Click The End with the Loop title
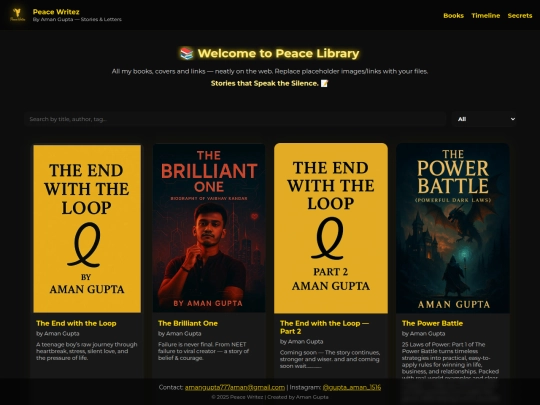The width and height of the screenshot is (540, 405). 76,323
